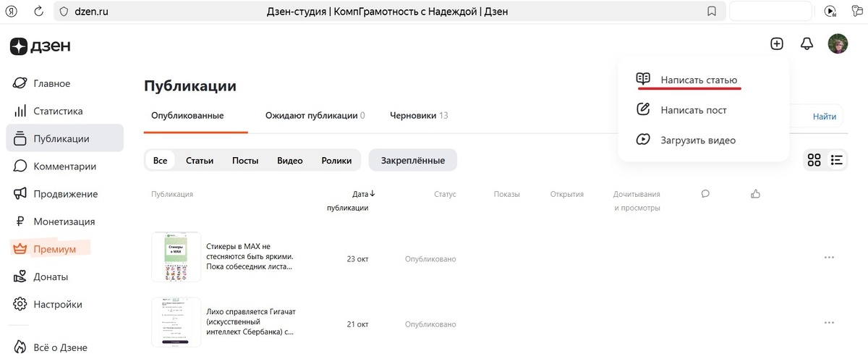
Task: Click the Написать пост pencil icon
Action: click(x=643, y=110)
